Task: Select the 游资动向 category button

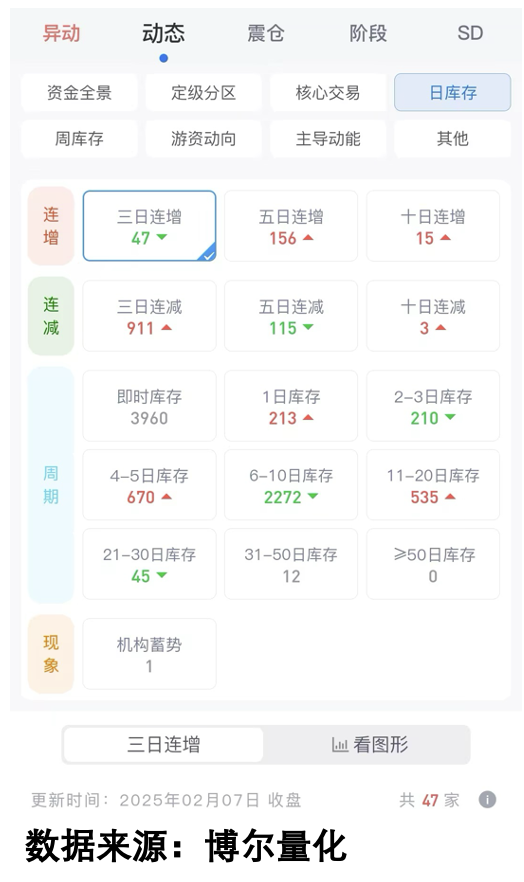Action: [x=204, y=138]
